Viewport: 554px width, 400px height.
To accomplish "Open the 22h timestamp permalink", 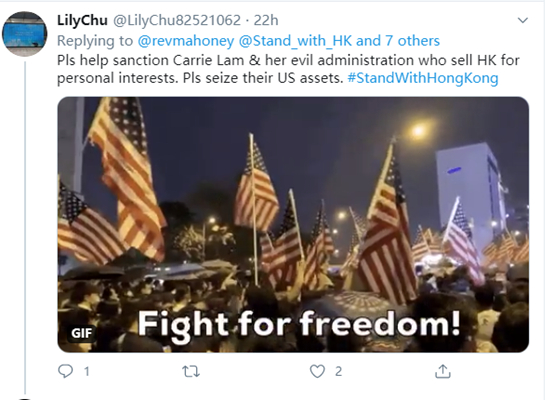I will pos(266,20).
